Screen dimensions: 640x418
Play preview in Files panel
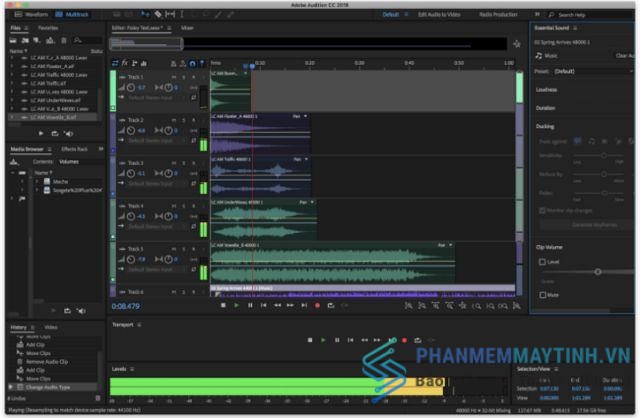41,133
